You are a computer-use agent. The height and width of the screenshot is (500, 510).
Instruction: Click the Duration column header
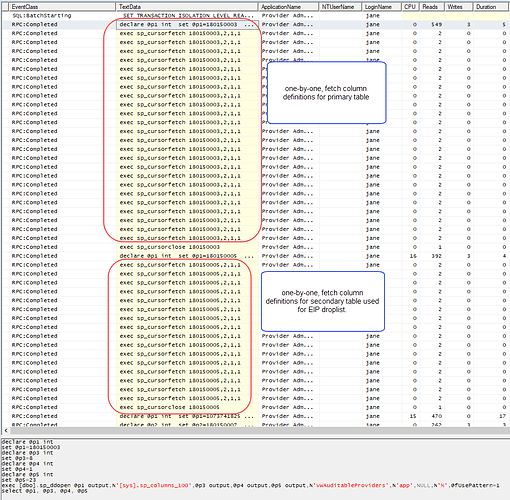(491, 7)
